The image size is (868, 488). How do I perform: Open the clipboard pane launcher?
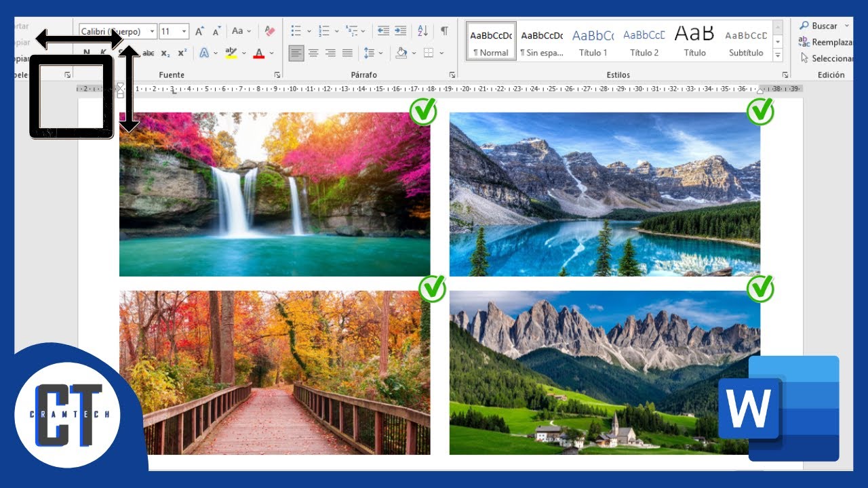pyautogui.click(x=67, y=75)
